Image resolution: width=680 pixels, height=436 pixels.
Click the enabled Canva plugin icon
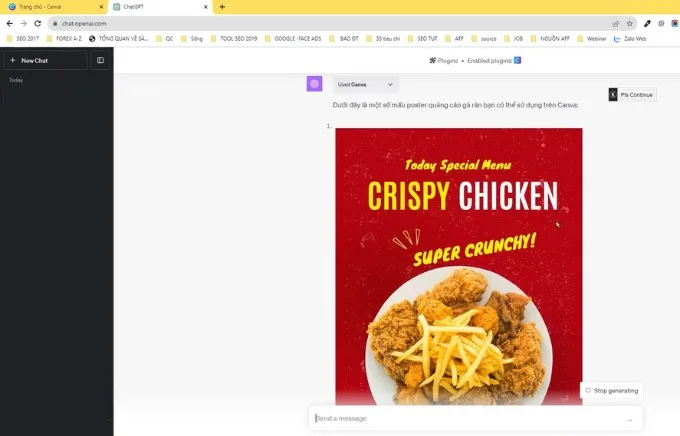pos(517,60)
